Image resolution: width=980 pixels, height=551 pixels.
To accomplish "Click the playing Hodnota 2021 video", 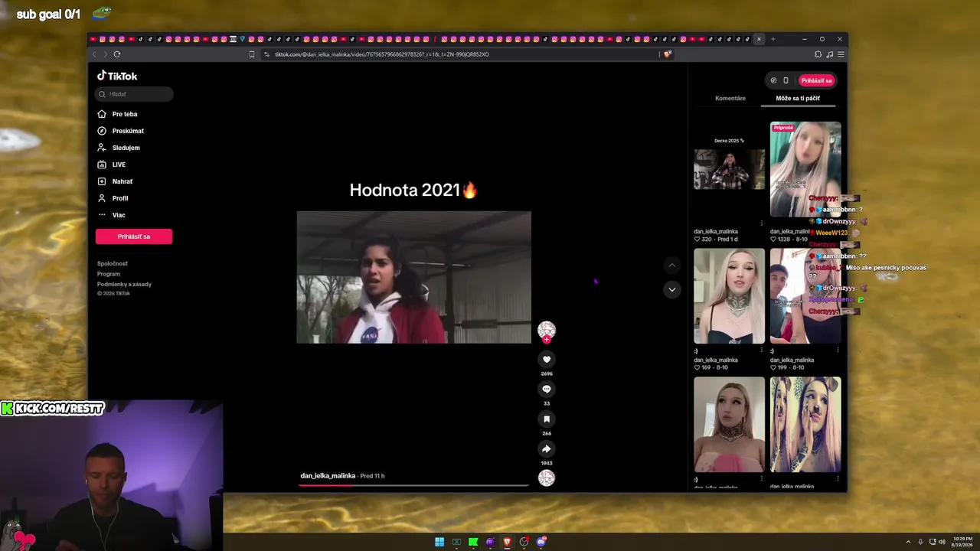I will pyautogui.click(x=413, y=277).
